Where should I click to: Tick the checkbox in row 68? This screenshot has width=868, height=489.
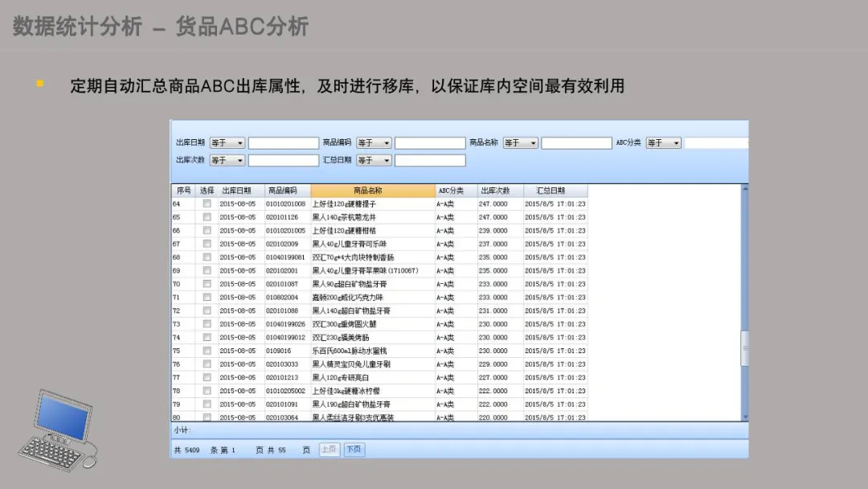coord(207,257)
